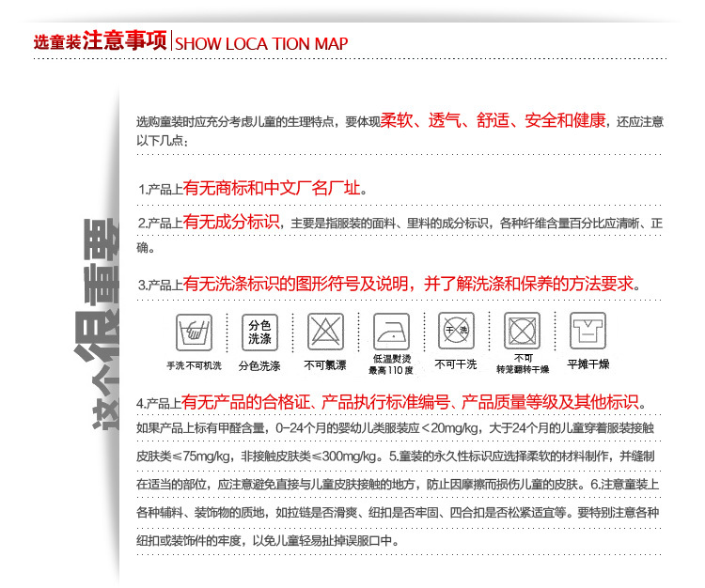Click the flat-dry shirt icon
This screenshot has height=588, width=705.
(588, 332)
